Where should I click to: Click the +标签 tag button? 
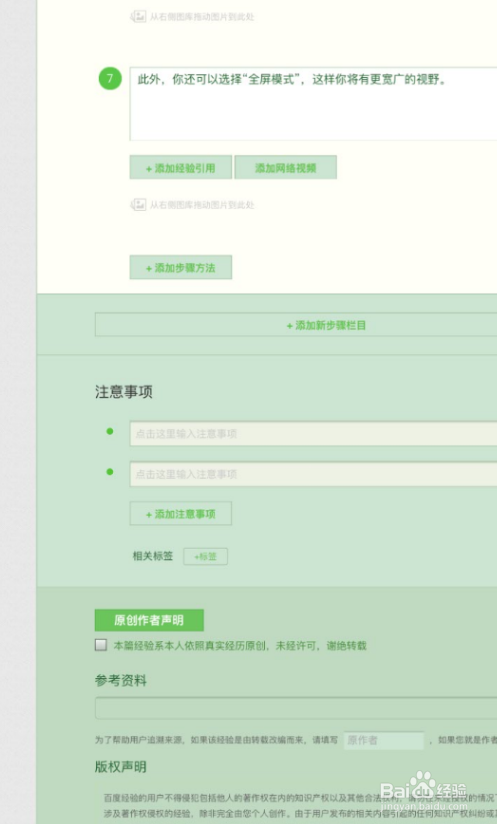coord(205,557)
